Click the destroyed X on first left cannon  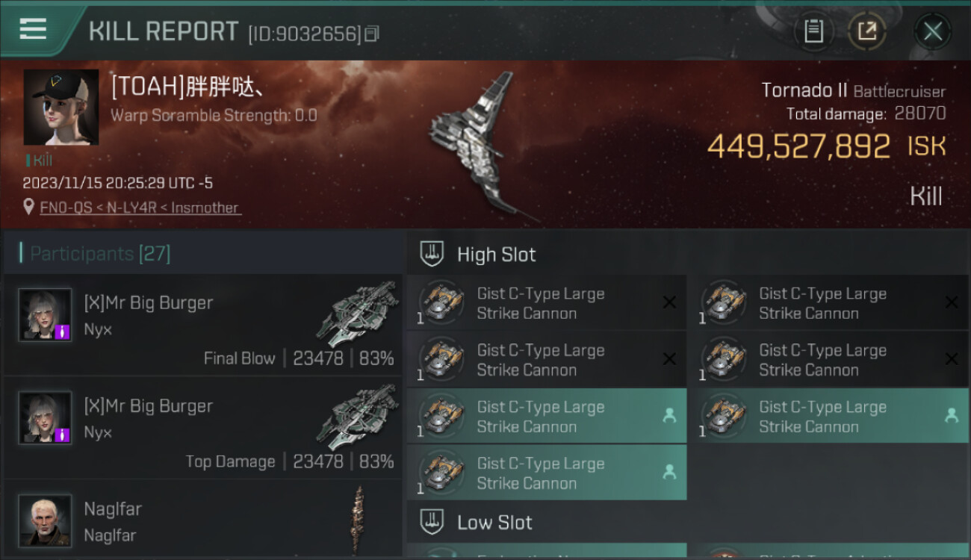pyautogui.click(x=669, y=302)
